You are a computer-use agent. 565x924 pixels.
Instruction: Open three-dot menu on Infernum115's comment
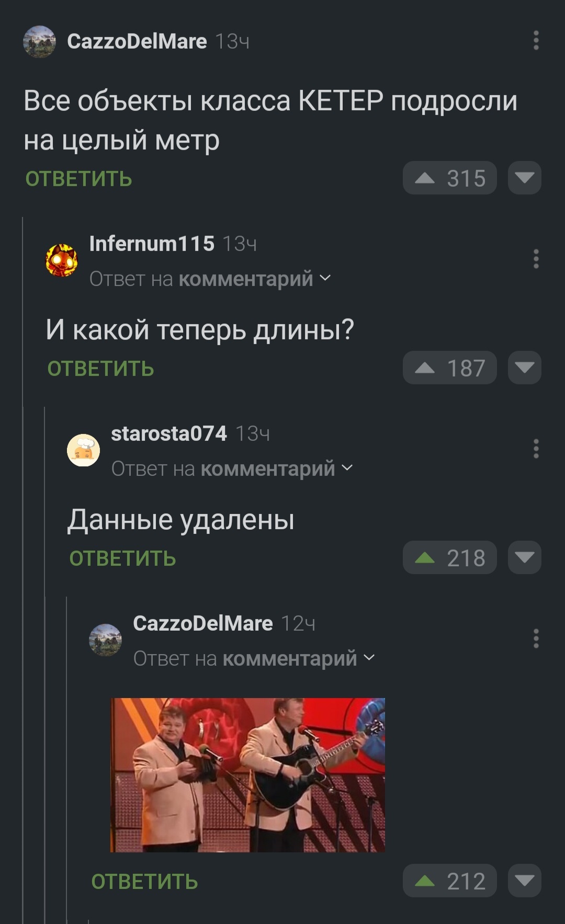click(536, 259)
